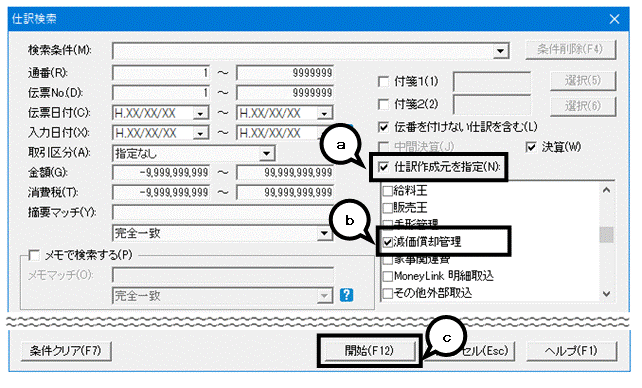642x388 pixels.
Task: Click the 条件クリア(F7) button
Action: (66, 351)
